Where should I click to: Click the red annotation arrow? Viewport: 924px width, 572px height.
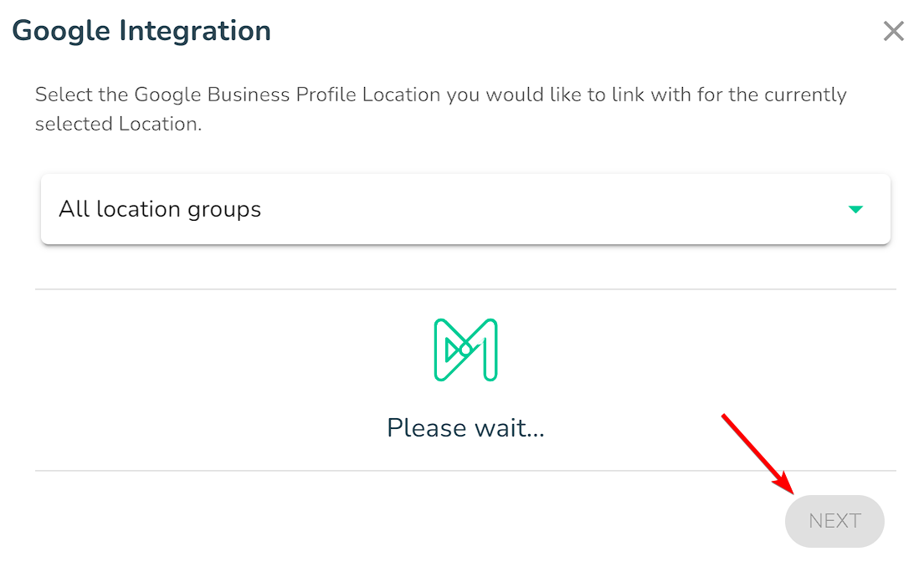(758, 453)
